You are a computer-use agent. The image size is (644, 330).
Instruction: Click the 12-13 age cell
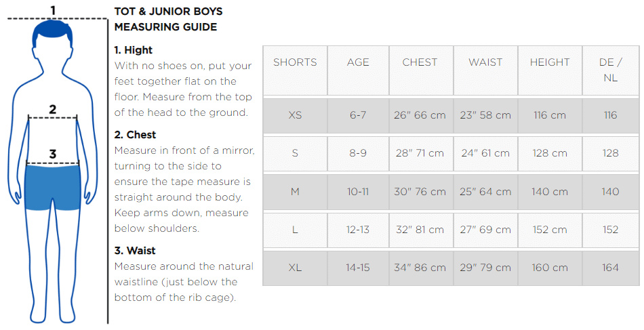pyautogui.click(x=358, y=230)
